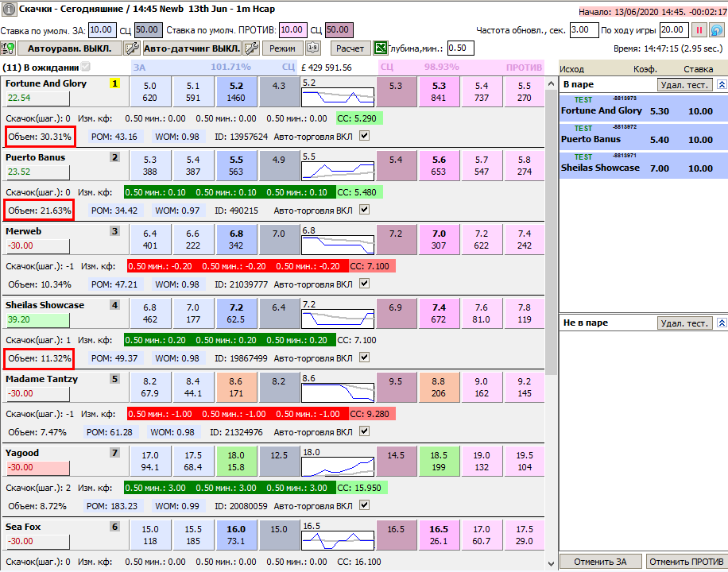Toggle Авто-торговля checkbox for Puerto Banus
The image size is (728, 572).
pyautogui.click(x=365, y=210)
